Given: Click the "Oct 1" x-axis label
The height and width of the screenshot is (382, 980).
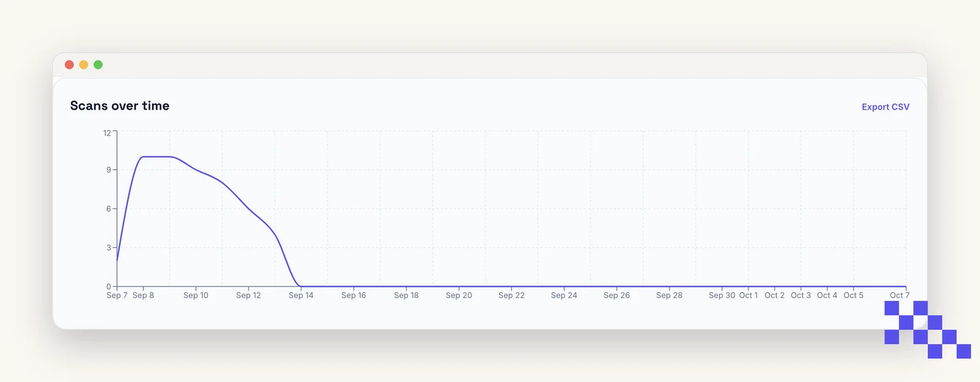Looking at the screenshot, I should click(748, 295).
